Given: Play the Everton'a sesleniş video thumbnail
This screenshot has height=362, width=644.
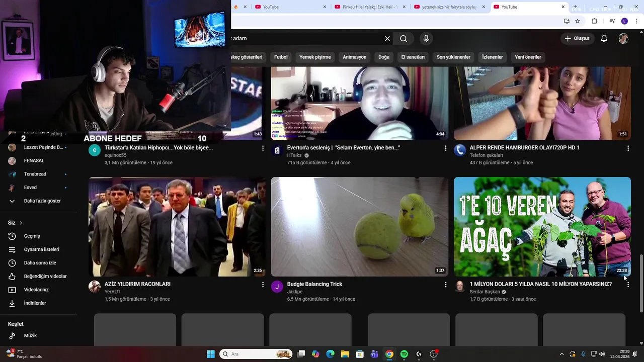Looking at the screenshot, I should click(x=360, y=103).
